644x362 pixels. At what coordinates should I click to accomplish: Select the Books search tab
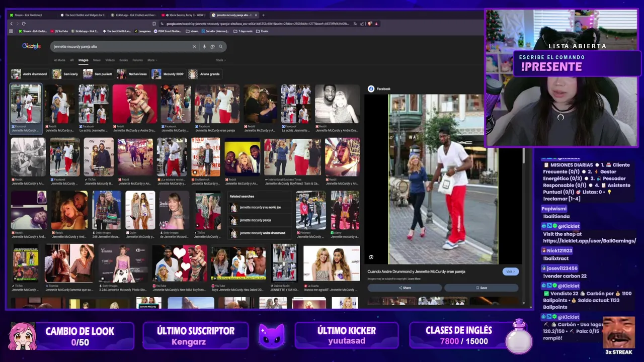point(123,60)
